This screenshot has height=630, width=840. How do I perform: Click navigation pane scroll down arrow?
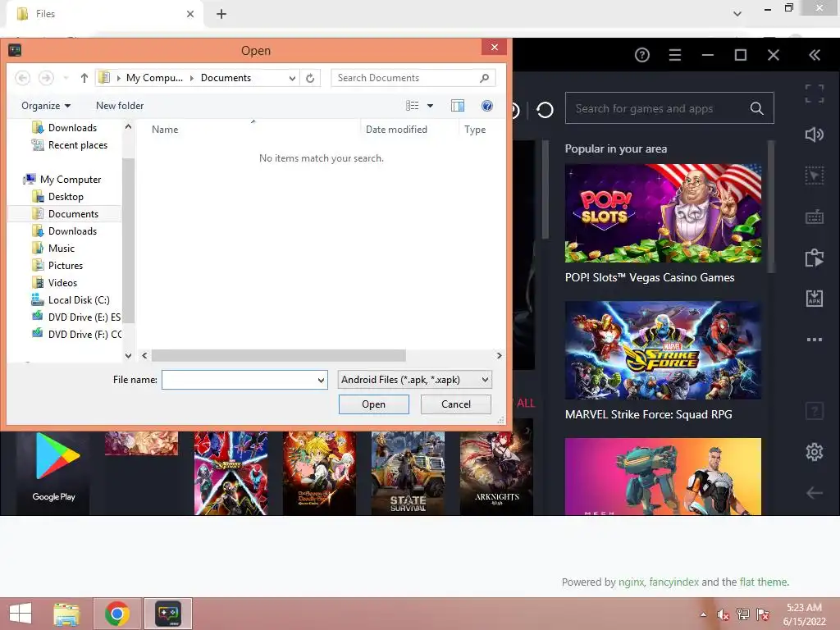pyautogui.click(x=128, y=356)
